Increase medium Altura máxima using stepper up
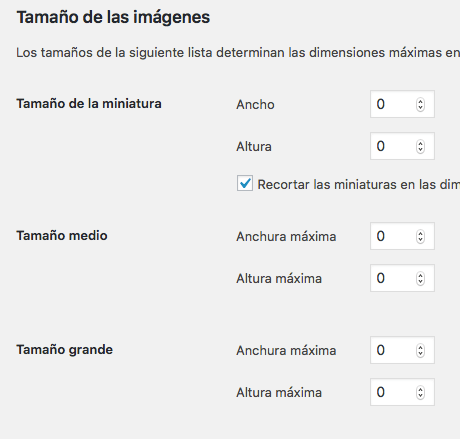This screenshot has width=460, height=439. [421, 275]
